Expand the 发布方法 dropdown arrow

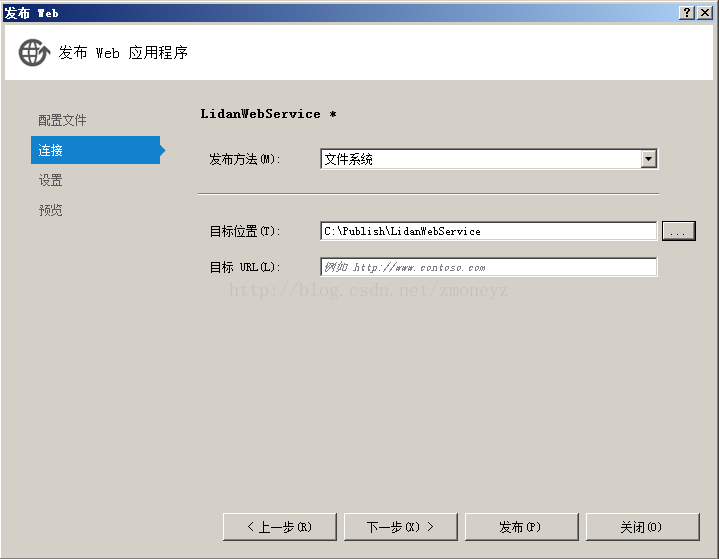(x=648, y=159)
